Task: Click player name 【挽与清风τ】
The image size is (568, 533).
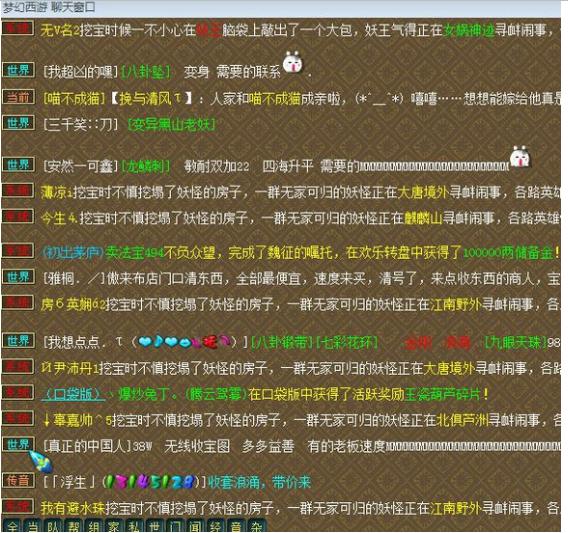Action: coord(151,99)
